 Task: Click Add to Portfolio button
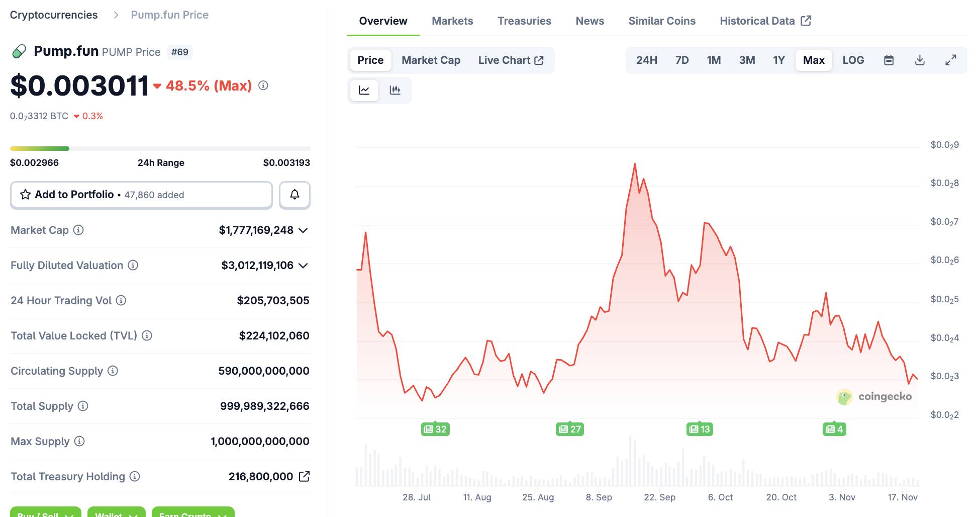tap(141, 195)
